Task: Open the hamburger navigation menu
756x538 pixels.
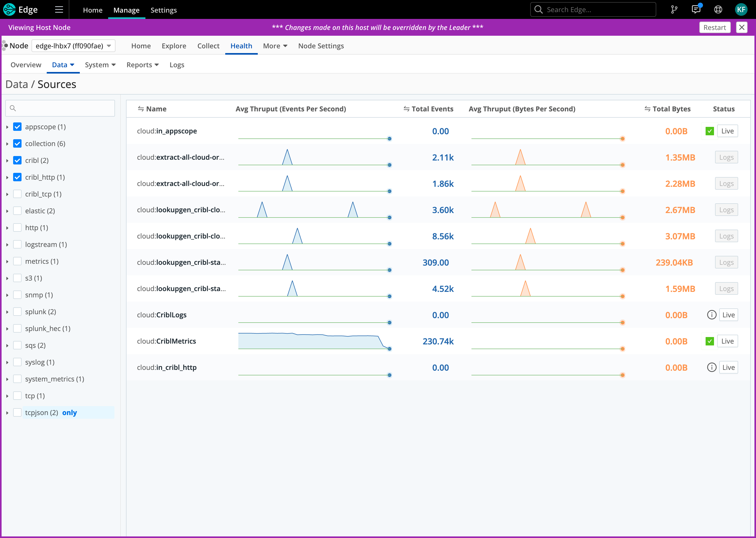Action: pyautogui.click(x=59, y=10)
